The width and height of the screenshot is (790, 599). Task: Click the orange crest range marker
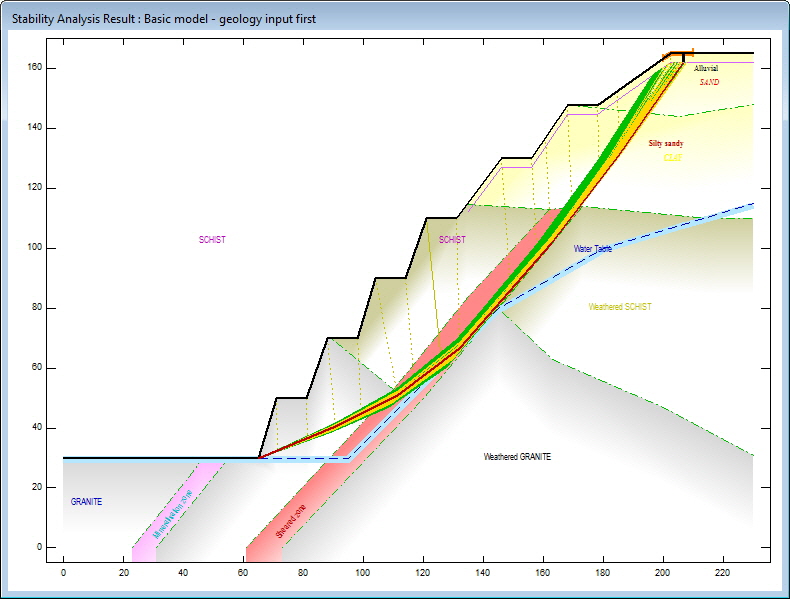coord(681,54)
